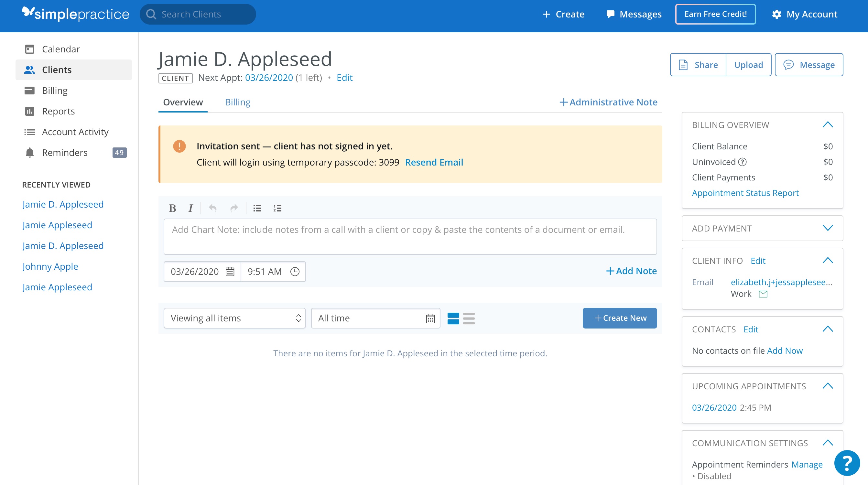Open the help question mark button
The width and height of the screenshot is (868, 485).
coord(847,462)
